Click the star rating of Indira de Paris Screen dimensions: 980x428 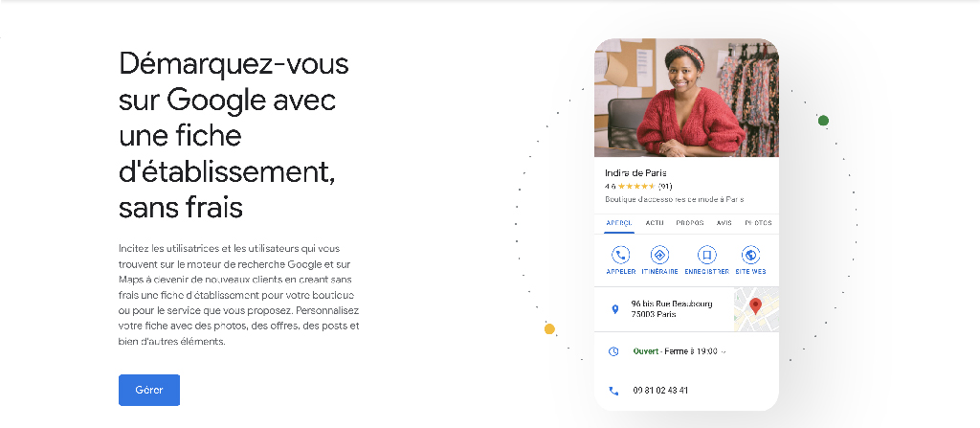pyautogui.click(x=636, y=186)
